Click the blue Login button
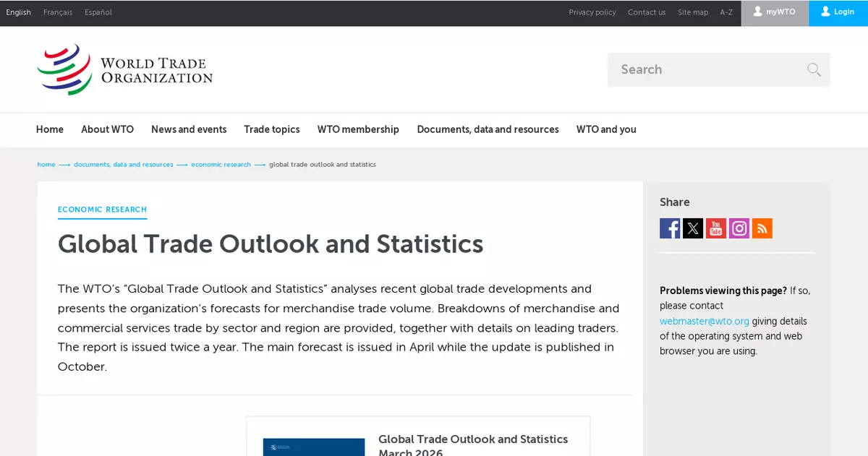The width and height of the screenshot is (868, 456). click(x=838, y=12)
